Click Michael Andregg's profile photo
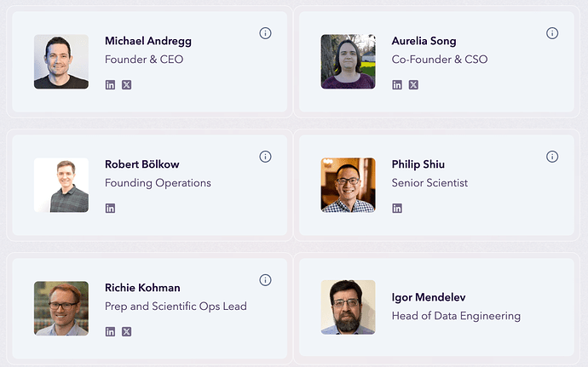The width and height of the screenshot is (588, 367). (x=61, y=61)
